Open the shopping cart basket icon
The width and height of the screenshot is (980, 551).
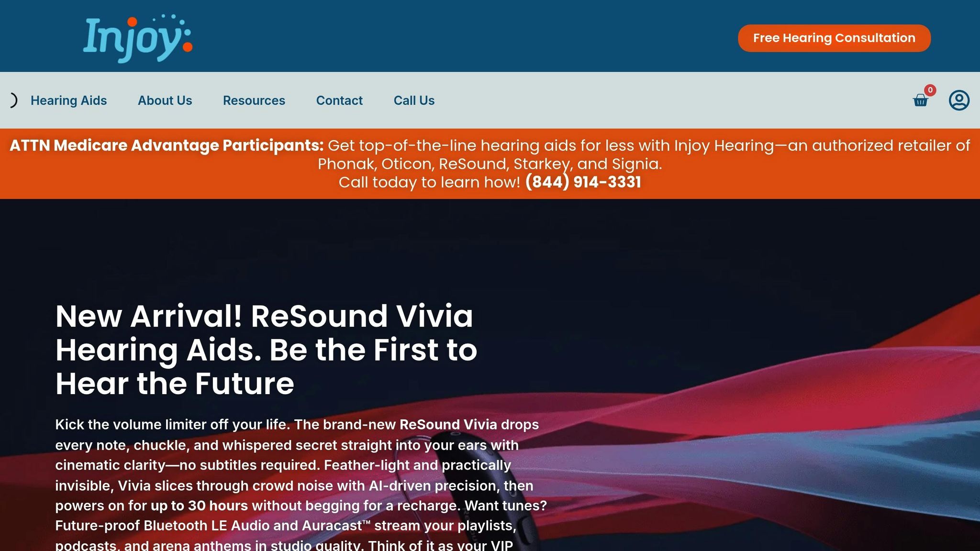pyautogui.click(x=920, y=100)
